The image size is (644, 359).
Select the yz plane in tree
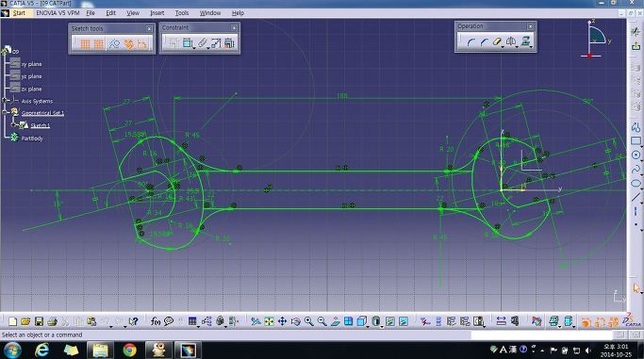(31, 76)
